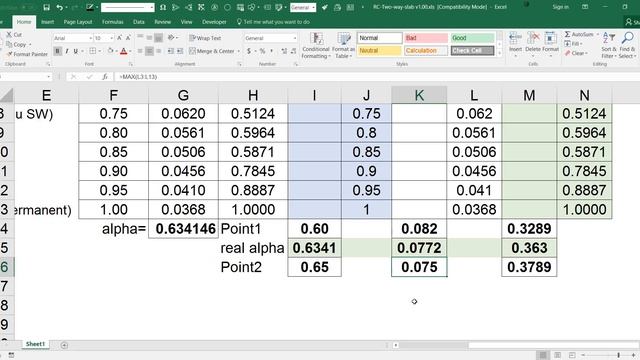Click the Orientation text-angle icon
Viewport: 640px width, 360px height.
click(171, 38)
